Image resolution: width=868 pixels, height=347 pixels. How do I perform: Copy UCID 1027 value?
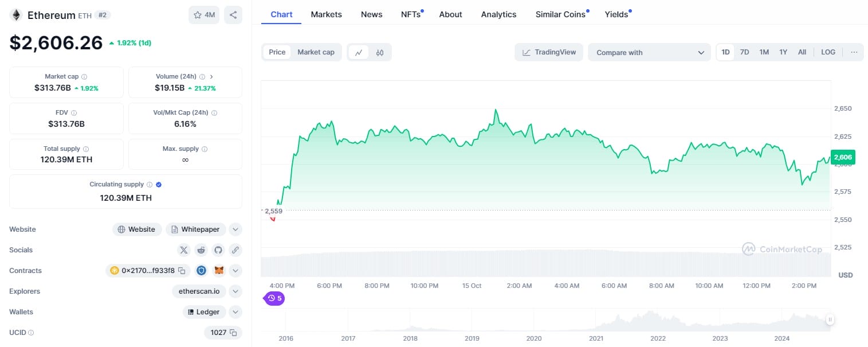(233, 333)
